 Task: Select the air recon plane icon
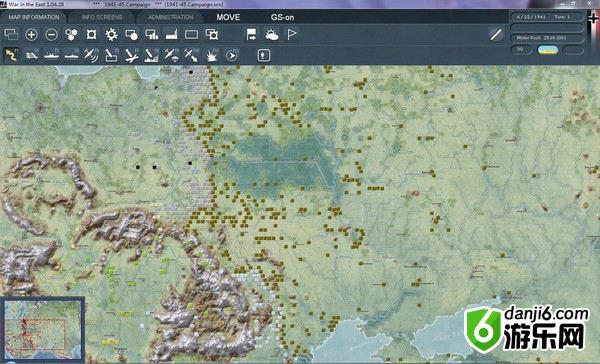pos(91,55)
